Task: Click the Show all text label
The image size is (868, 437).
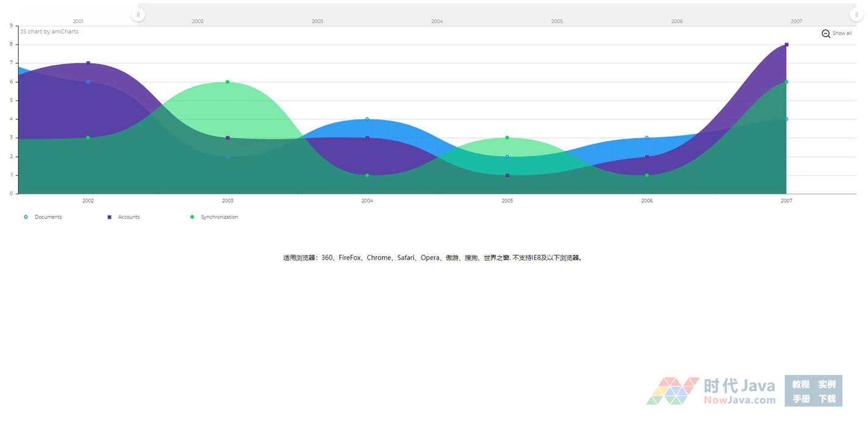Action: pyautogui.click(x=842, y=33)
